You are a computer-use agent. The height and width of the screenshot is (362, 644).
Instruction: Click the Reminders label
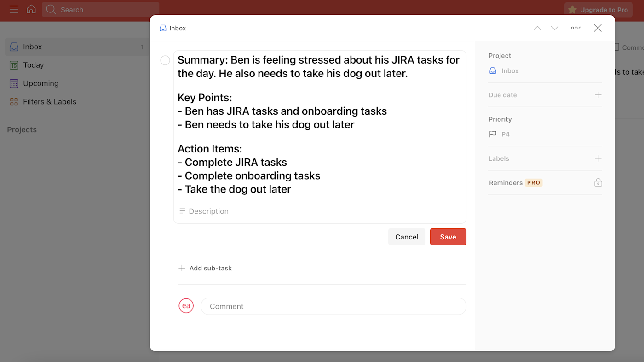pos(506,183)
